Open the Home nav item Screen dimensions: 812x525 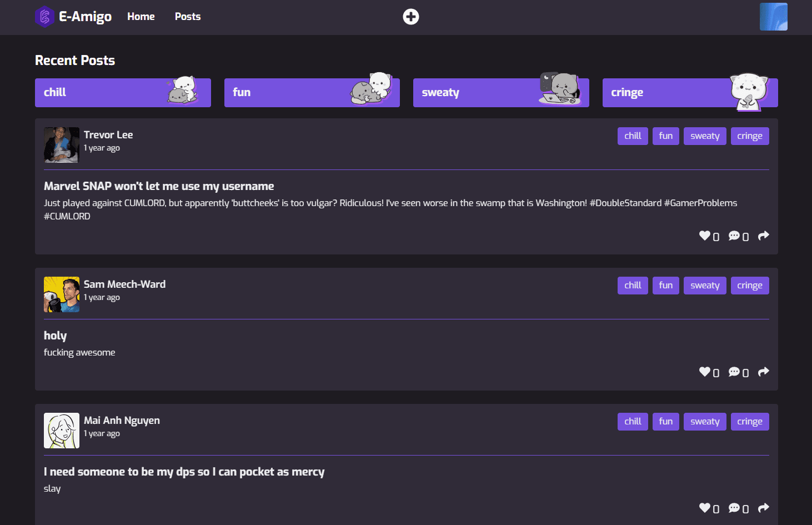pos(141,17)
